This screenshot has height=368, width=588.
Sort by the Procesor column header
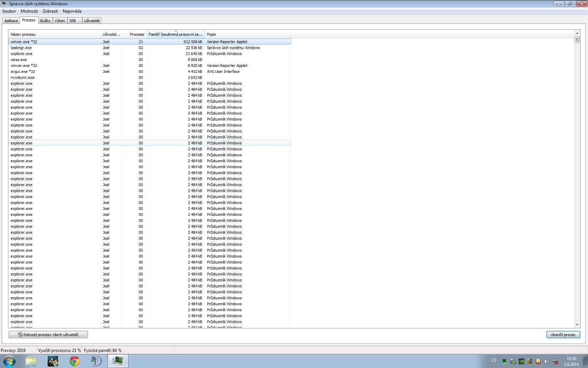tap(135, 34)
